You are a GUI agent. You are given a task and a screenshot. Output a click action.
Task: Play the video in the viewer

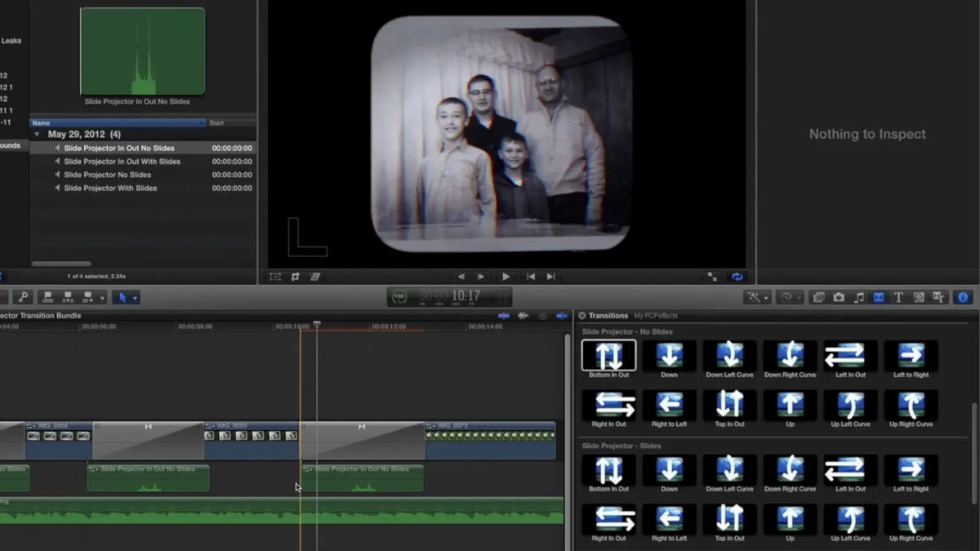[x=506, y=277]
